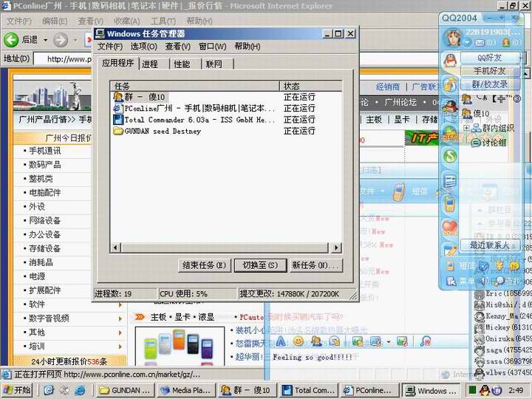Sort by the 状态 column header
532x399 pixels.
coord(310,86)
